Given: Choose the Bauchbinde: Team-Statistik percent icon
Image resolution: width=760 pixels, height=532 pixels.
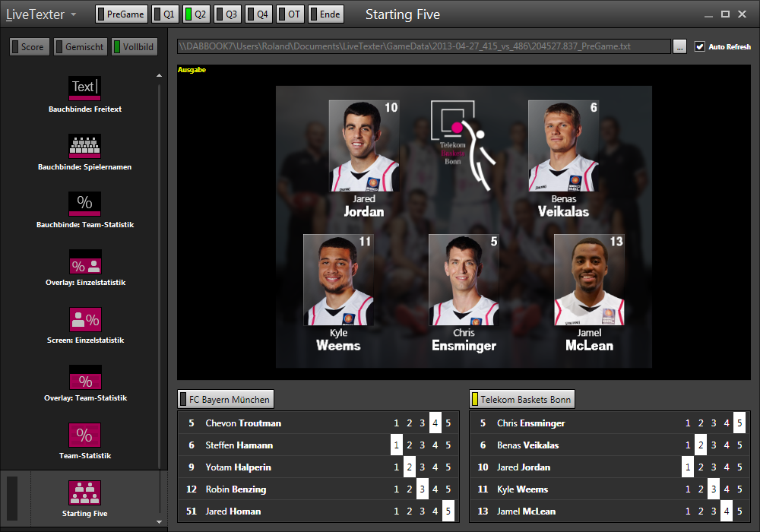Looking at the screenshot, I should click(x=85, y=204).
